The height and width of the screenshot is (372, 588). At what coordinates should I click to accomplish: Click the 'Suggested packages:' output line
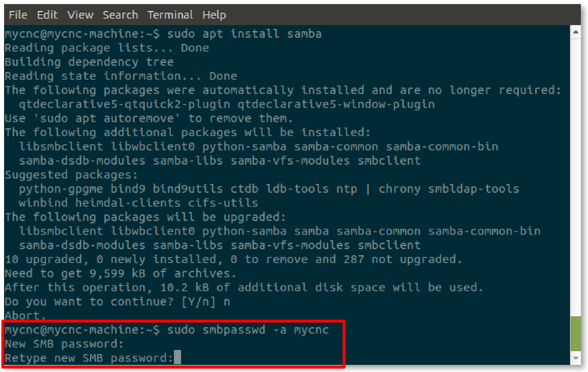click(x=71, y=175)
